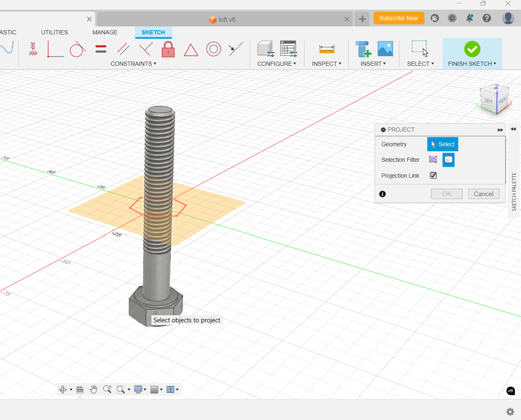Screen dimensions: 521x420
Task: Open the Viewports layout icon
Action: [x=170, y=389]
